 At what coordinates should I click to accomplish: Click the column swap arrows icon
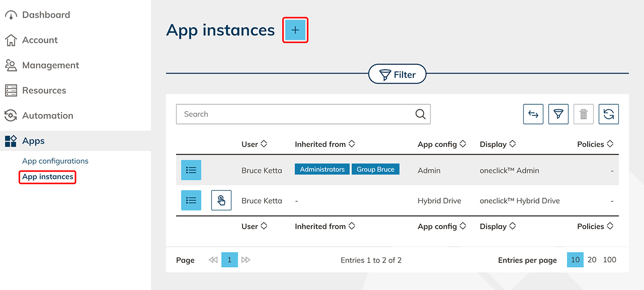pyautogui.click(x=533, y=114)
